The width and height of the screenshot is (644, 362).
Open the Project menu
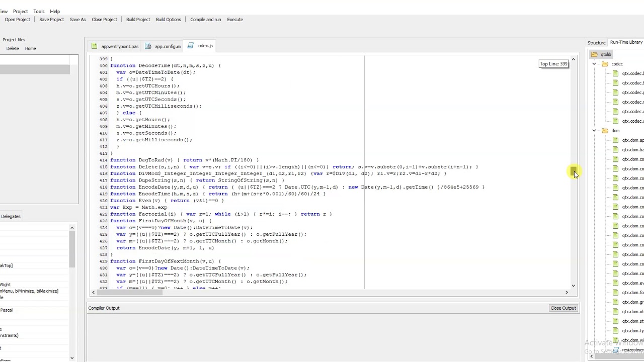tap(20, 11)
